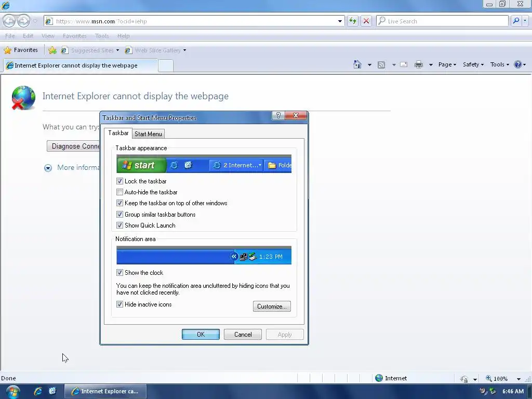Viewport: 532px width, 399px height.
Task: Click the address bar page icon
Action: 49,21
